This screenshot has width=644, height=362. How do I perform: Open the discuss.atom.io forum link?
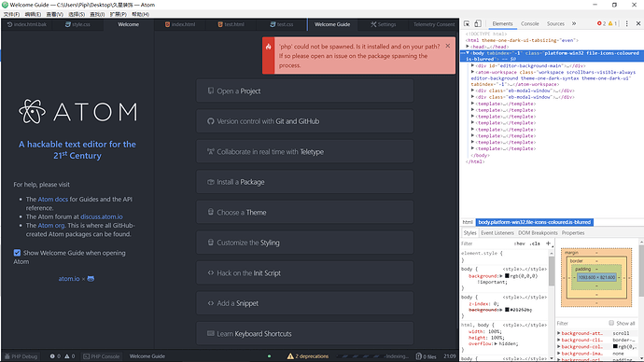tap(102, 216)
